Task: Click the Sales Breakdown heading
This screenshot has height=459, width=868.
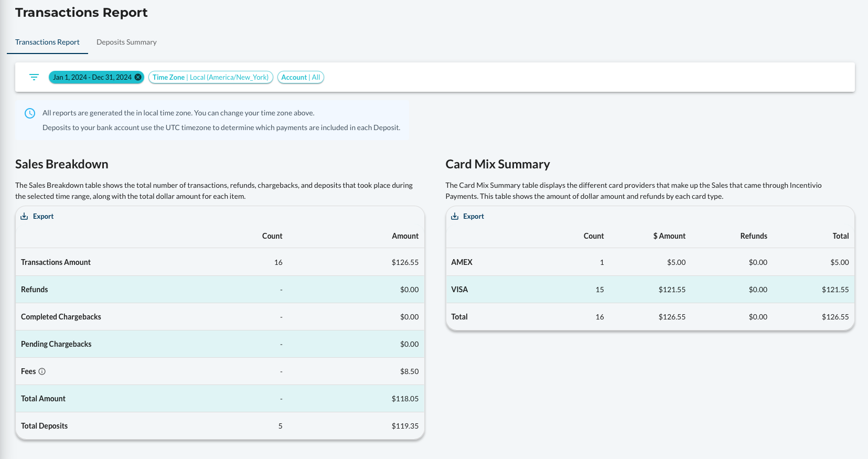Action: coord(62,164)
